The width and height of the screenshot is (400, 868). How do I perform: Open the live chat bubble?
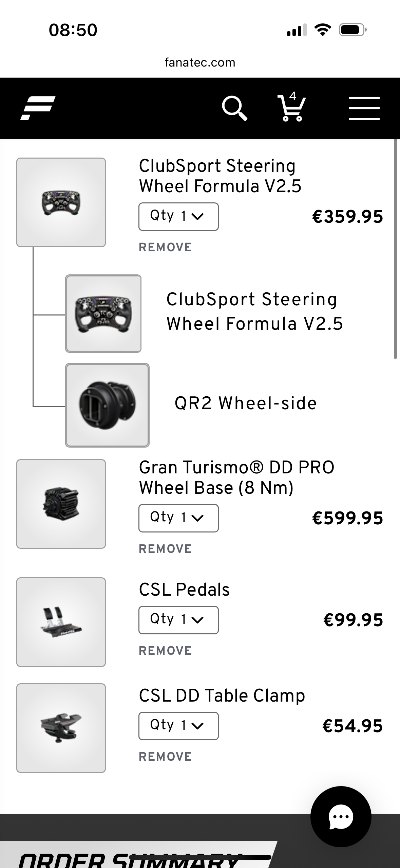341,817
